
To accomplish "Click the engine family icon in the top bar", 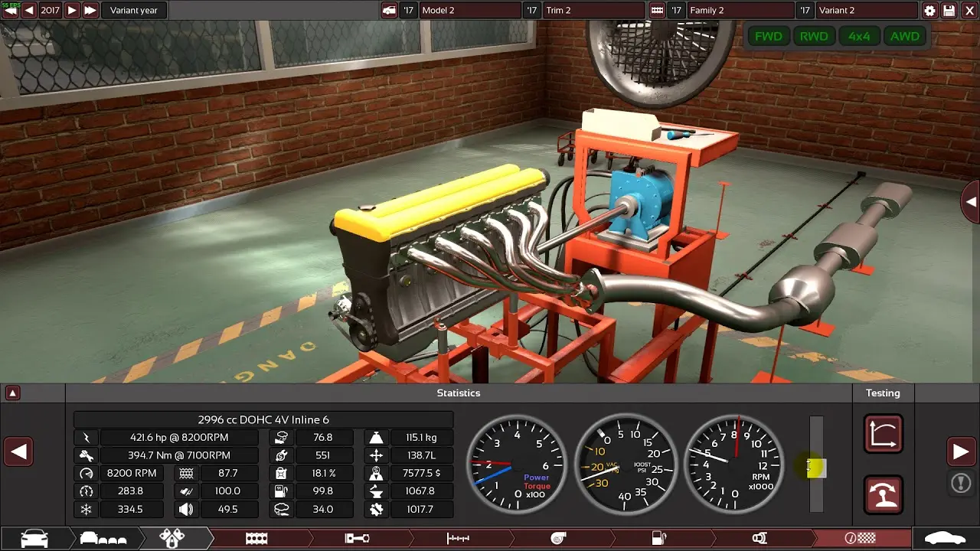I will coord(656,10).
